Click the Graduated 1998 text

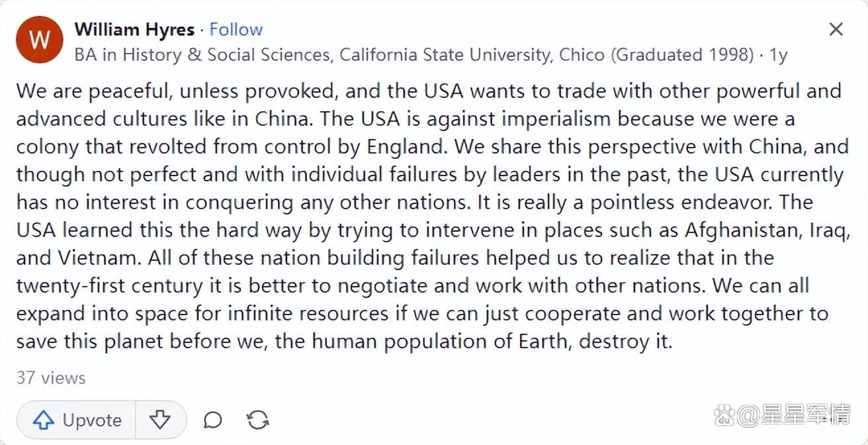coord(683,54)
